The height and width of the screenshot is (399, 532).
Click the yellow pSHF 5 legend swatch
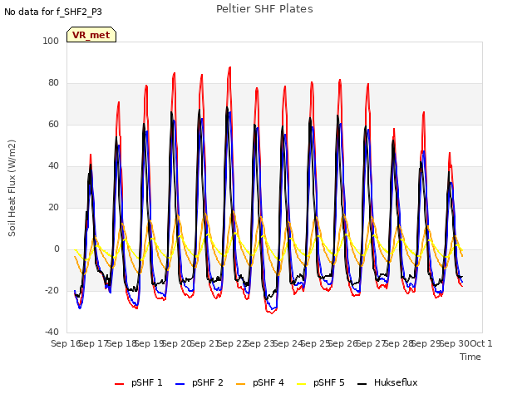301,384
